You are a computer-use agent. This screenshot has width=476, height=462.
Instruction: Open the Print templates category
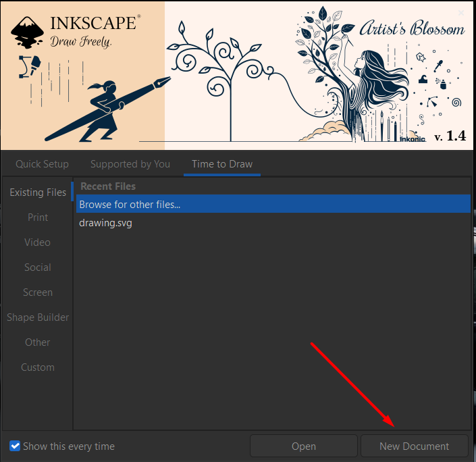coord(38,217)
